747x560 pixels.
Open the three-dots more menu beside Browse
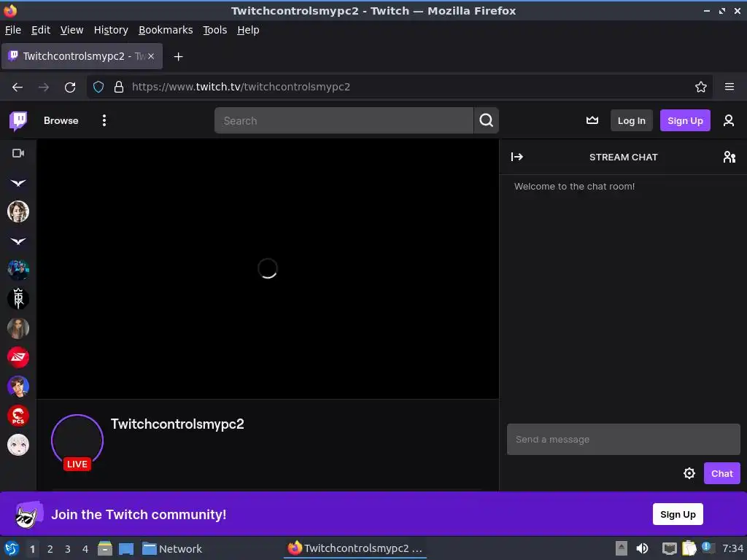click(104, 120)
